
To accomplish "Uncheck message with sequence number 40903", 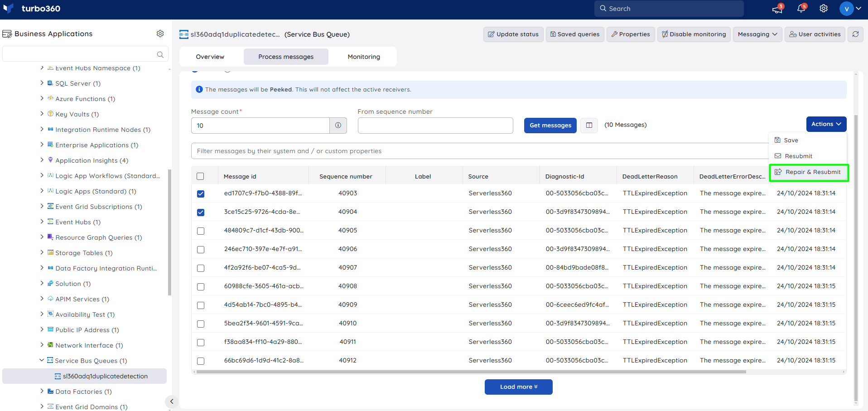I will coord(201,193).
